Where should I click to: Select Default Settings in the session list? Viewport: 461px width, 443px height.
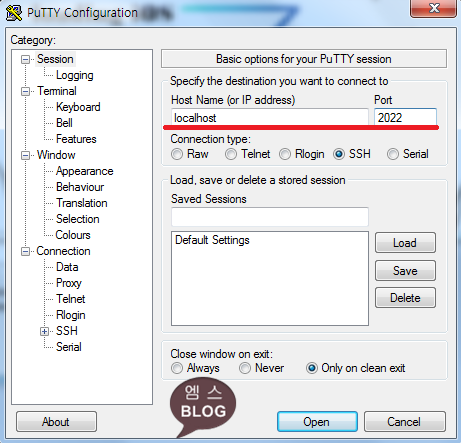(212, 240)
